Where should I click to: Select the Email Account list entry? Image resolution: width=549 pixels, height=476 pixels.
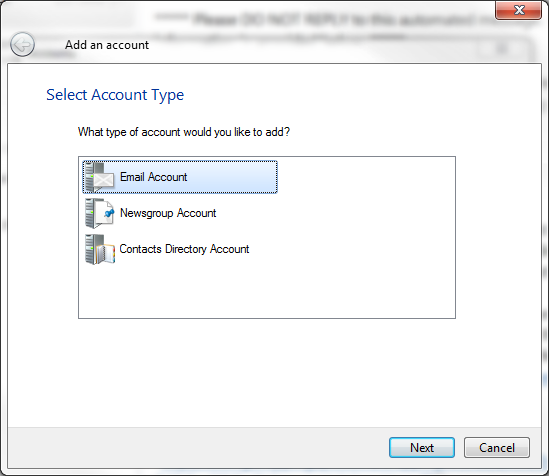(180, 177)
